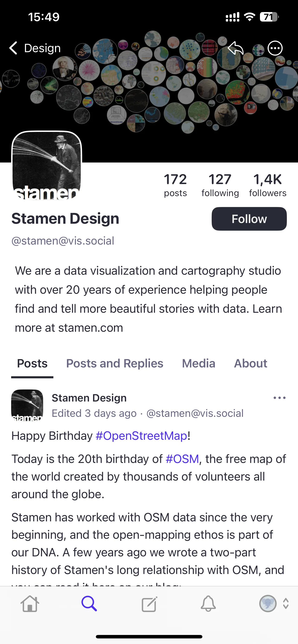Viewport: 298px width, 644px height.
Task: Open the large Stamen profile picture
Action: 47,166
